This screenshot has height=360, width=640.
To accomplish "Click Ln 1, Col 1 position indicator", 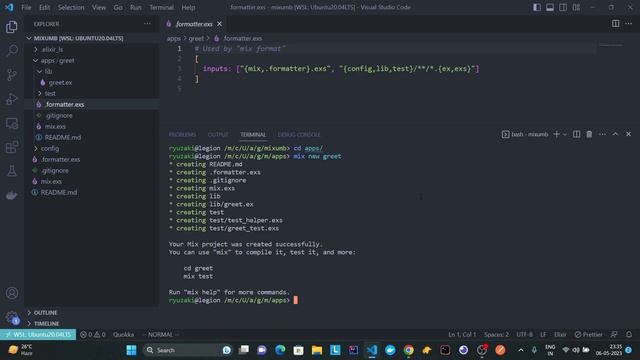I will (x=462, y=335).
